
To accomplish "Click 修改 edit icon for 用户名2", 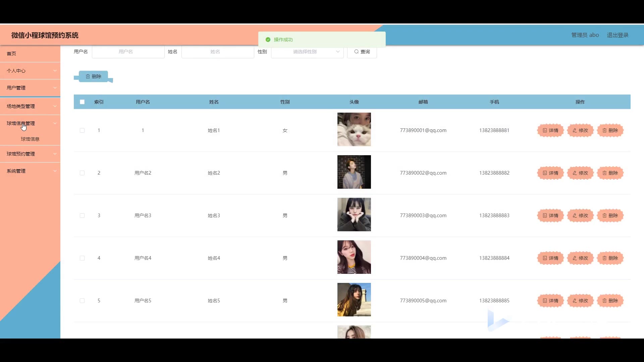I will (580, 173).
